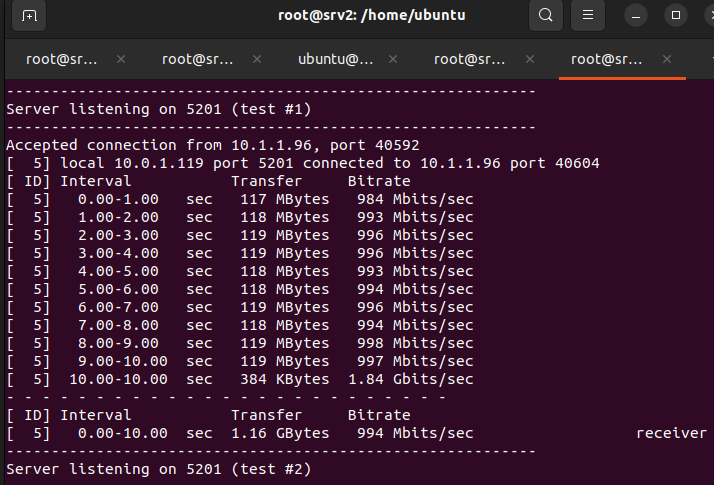
Task: Switch to the second root@sr tab
Action: pyautogui.click(x=198, y=59)
